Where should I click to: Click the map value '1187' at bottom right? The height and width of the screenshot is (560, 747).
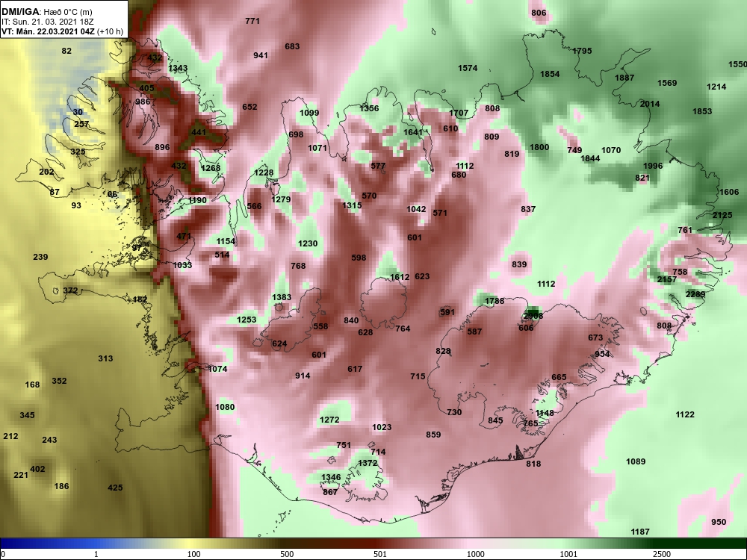640,532
